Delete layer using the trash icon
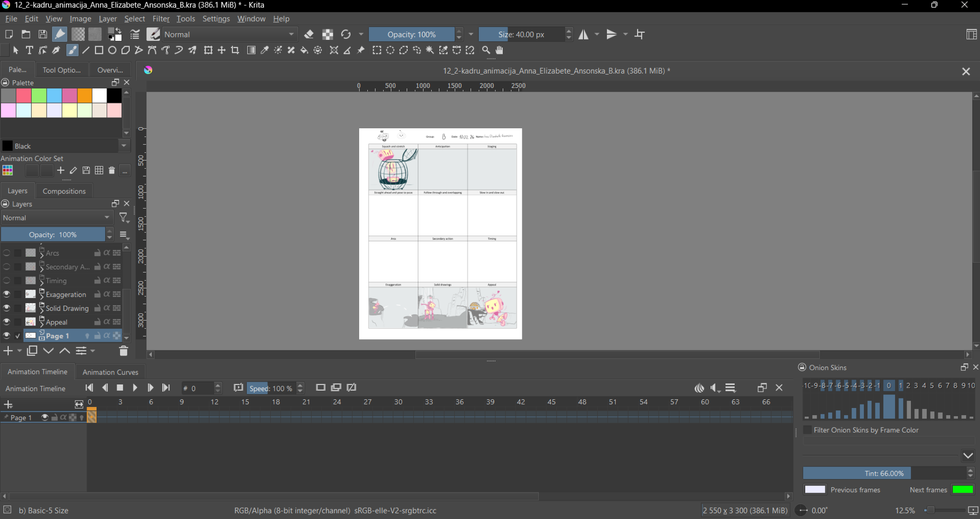This screenshot has height=519, width=980. pyautogui.click(x=123, y=351)
